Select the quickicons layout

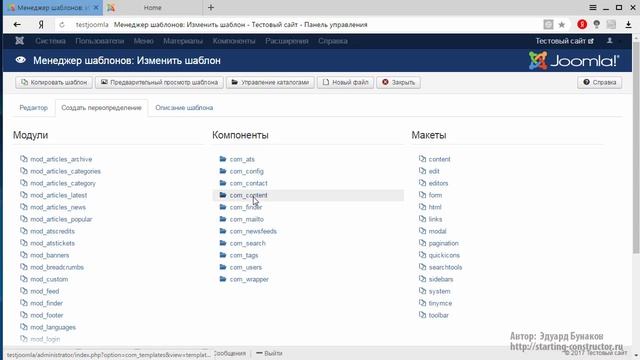click(444, 255)
